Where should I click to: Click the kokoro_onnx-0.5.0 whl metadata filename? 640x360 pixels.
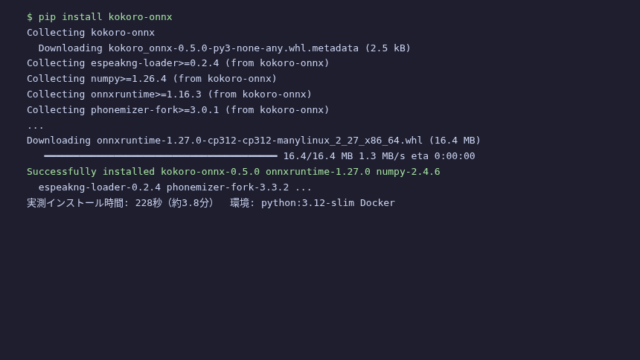click(233, 48)
